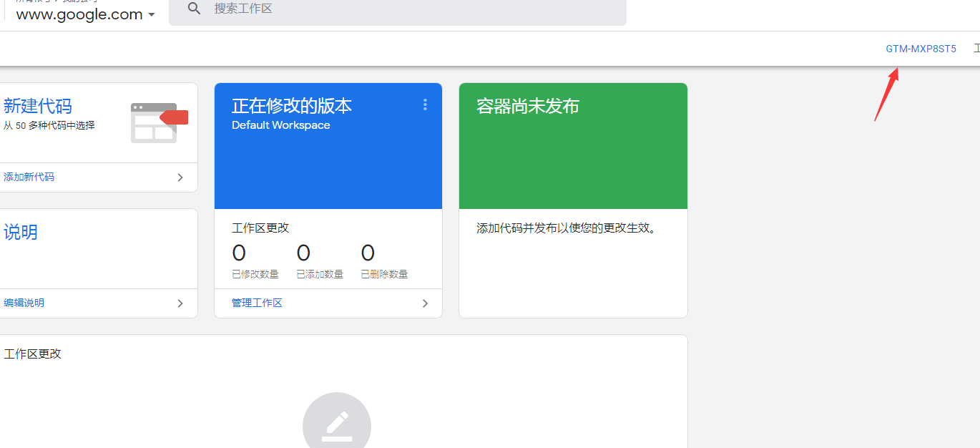Click the 说明 heading

click(20, 232)
